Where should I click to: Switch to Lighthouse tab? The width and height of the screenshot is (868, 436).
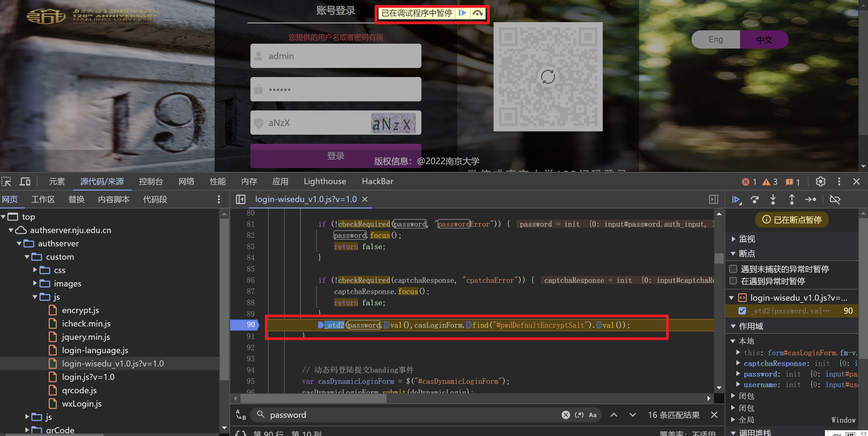click(x=325, y=181)
